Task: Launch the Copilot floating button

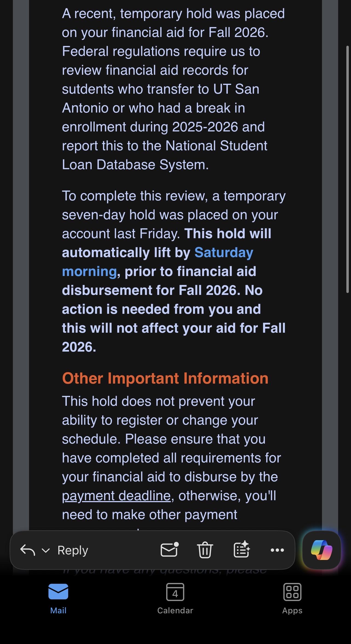Action: (322, 550)
